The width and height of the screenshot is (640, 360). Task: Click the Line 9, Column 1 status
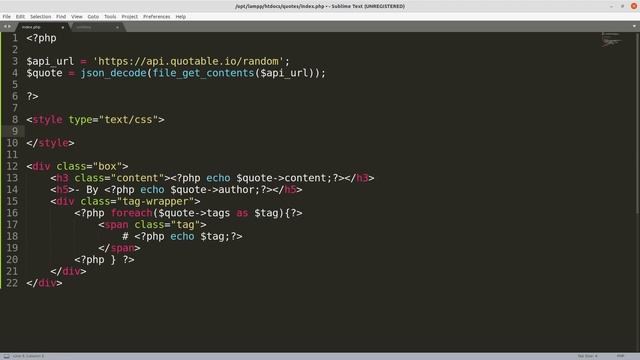coord(28,356)
